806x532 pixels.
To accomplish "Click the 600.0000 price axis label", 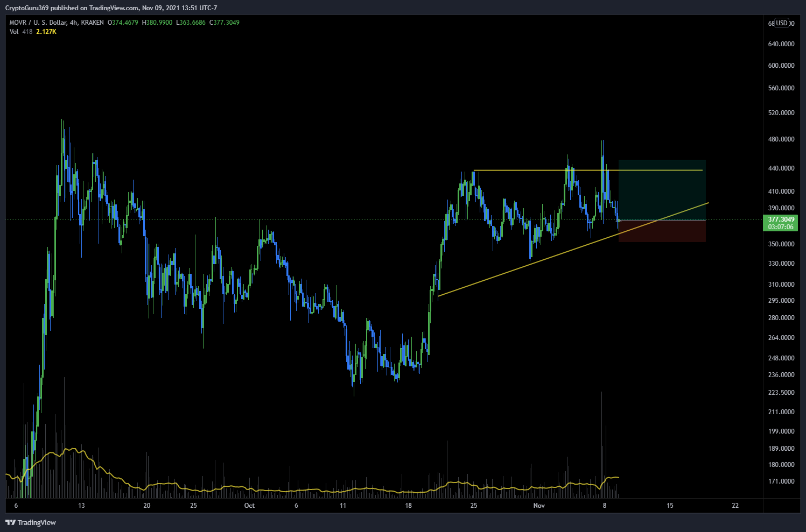I will tap(781, 66).
